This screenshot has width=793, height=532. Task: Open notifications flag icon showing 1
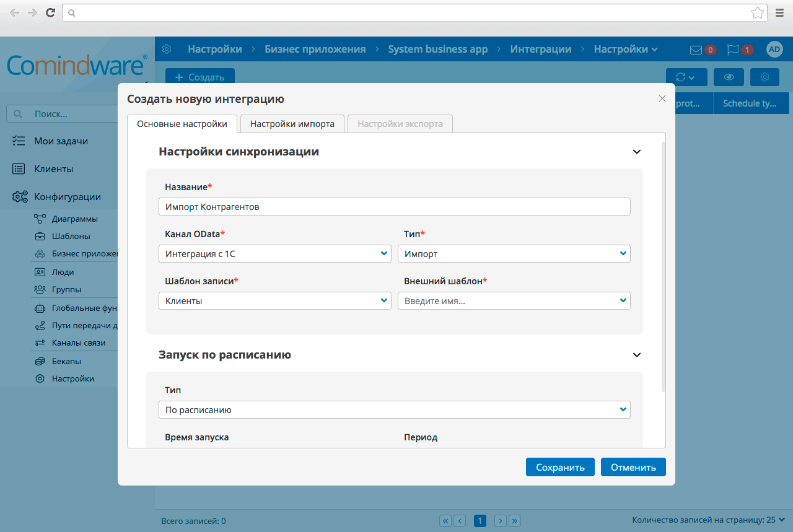click(x=734, y=49)
